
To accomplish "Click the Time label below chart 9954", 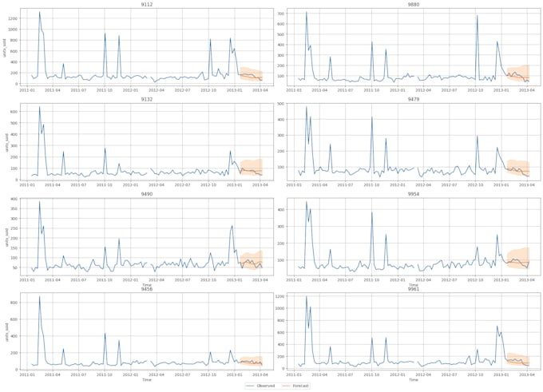I will (x=414, y=285).
